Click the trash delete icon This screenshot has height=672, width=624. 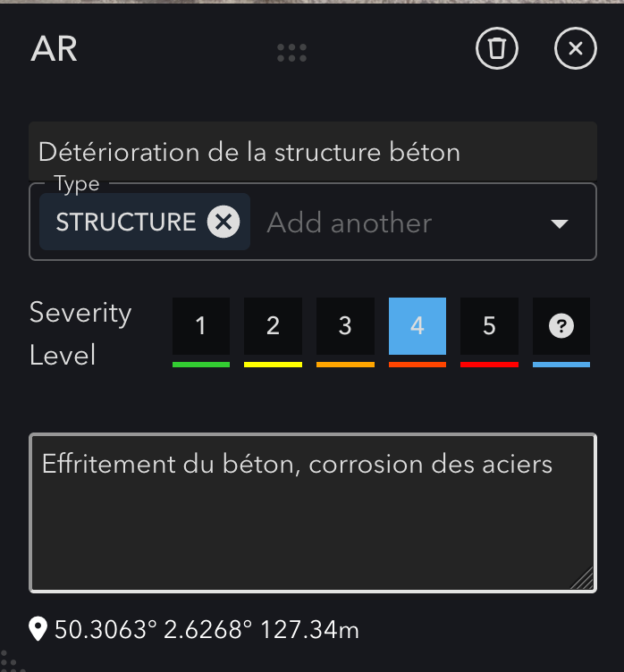(497, 48)
